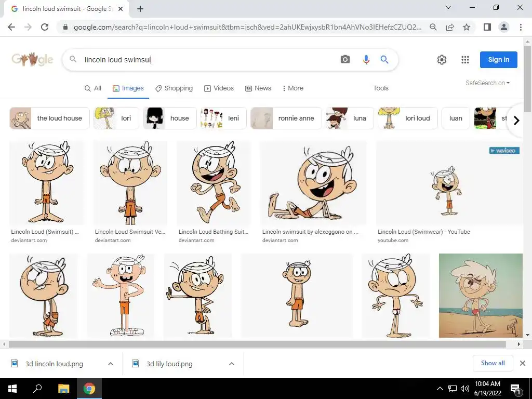The width and height of the screenshot is (532, 399).
Task: Expand options for 3d lily loud.png
Action: pyautogui.click(x=232, y=364)
